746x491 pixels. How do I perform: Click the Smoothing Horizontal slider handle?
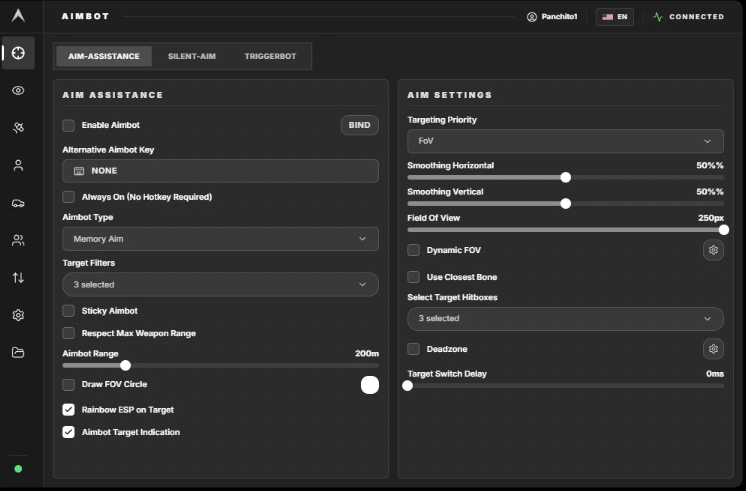tap(565, 177)
